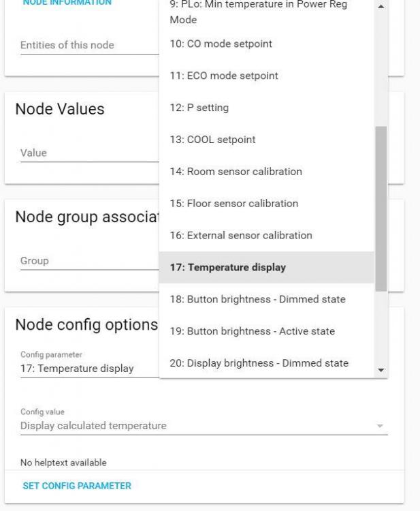Click the dropdown list scrollbar thumb
This screenshot has width=420, height=511.
pyautogui.click(x=381, y=208)
